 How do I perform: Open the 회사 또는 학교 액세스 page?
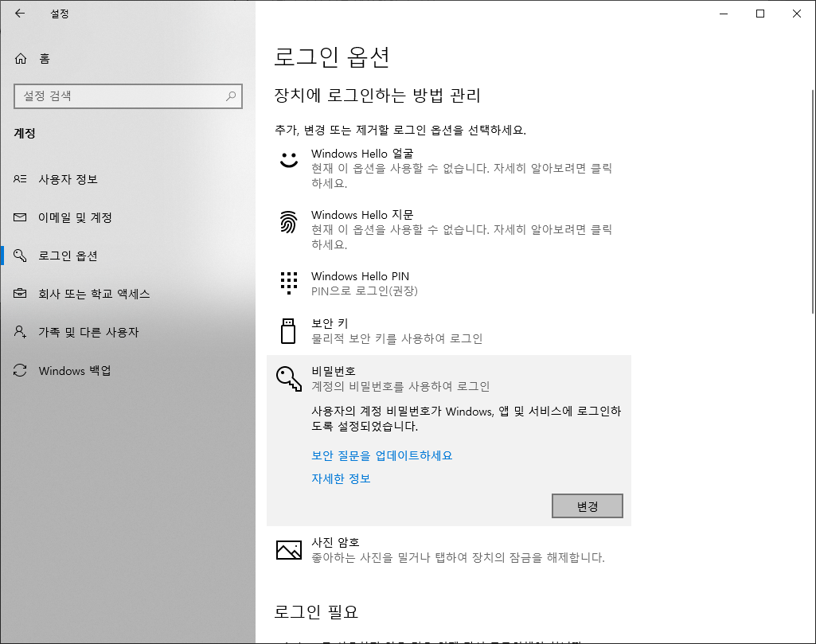point(127,294)
